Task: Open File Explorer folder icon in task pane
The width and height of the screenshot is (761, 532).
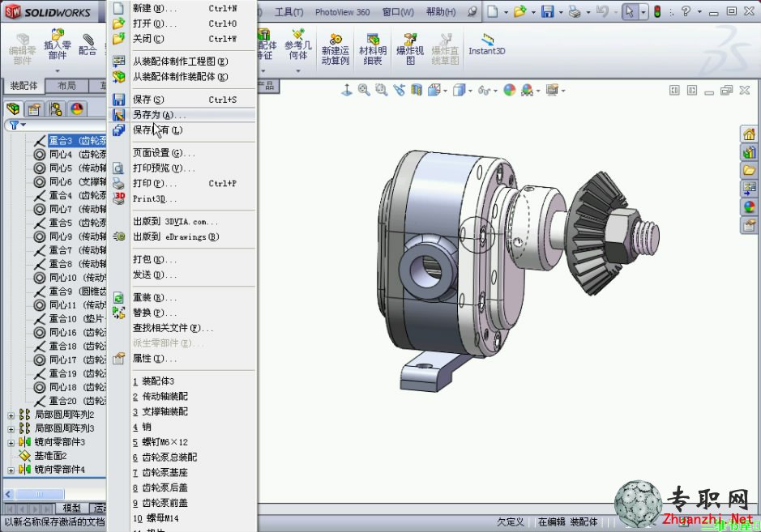Action: 749,170
